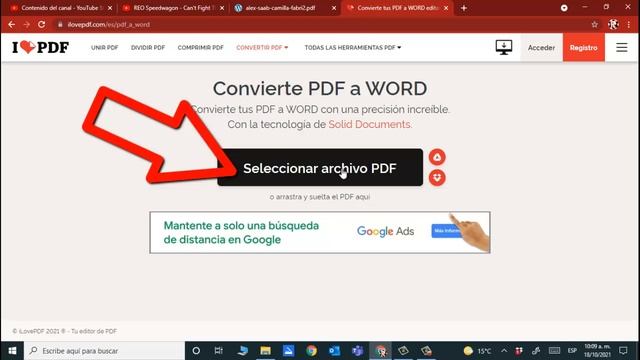The image size is (640, 360).
Task: Click Seleccionar archivo PDF button
Action: click(320, 167)
